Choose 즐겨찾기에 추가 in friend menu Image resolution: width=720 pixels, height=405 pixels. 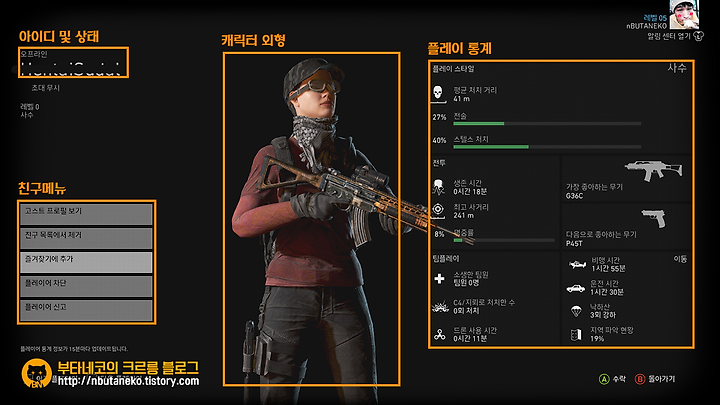click(86, 262)
